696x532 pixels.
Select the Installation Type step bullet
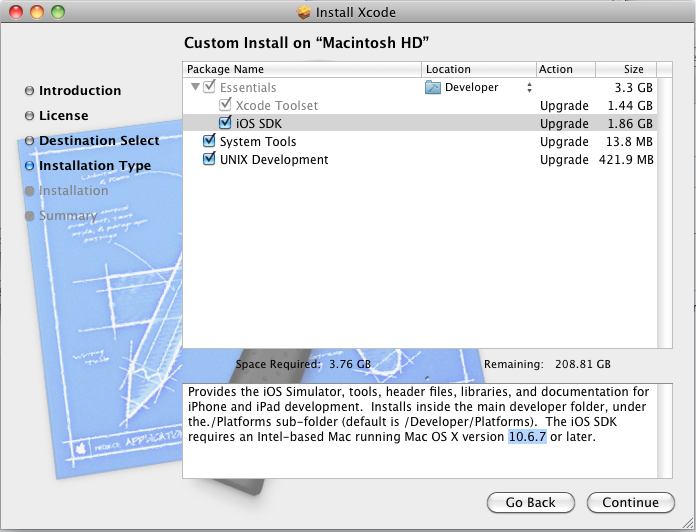pos(29,166)
